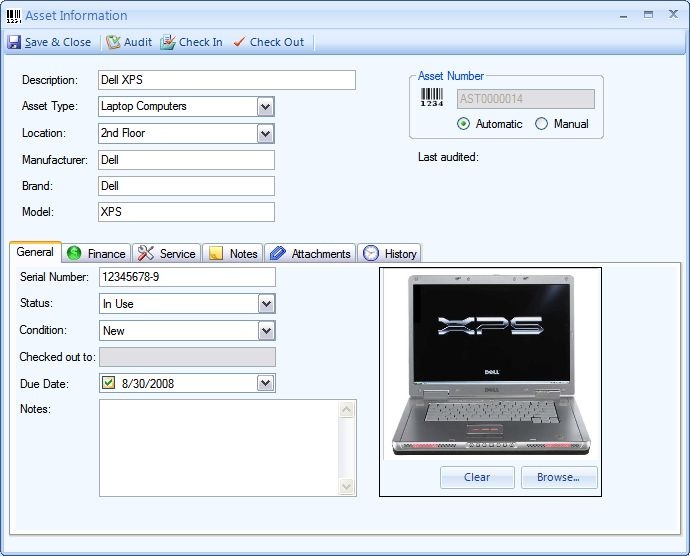Click the Save & Close floppy disk icon
Screen dimensions: 690x556
click(x=14, y=42)
